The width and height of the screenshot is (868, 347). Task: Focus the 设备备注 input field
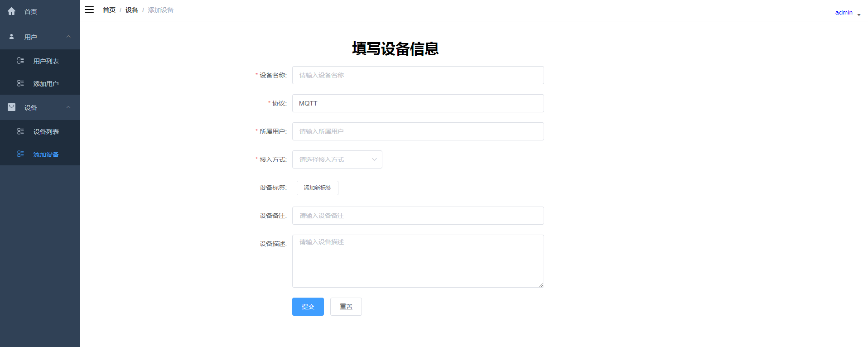tap(418, 216)
